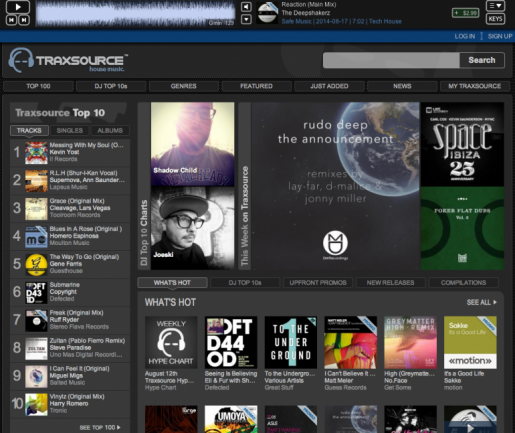The image size is (515, 433).
Task: Focus the search input field
Action: coord(391,60)
